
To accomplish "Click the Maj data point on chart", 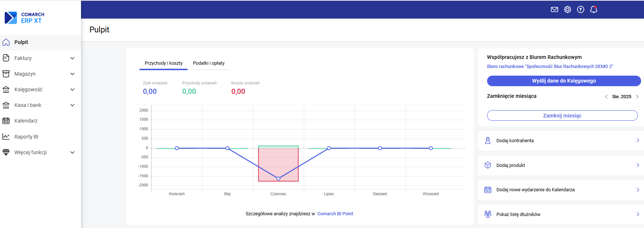I will coord(227,148).
